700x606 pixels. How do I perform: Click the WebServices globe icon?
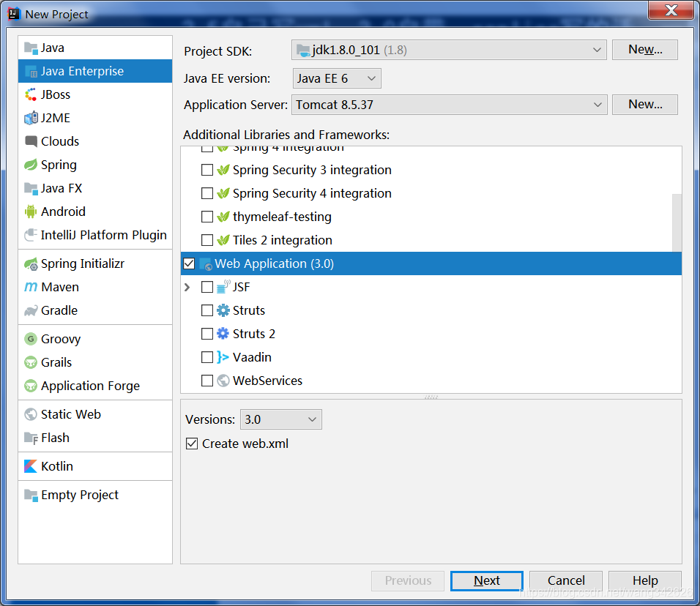point(223,380)
